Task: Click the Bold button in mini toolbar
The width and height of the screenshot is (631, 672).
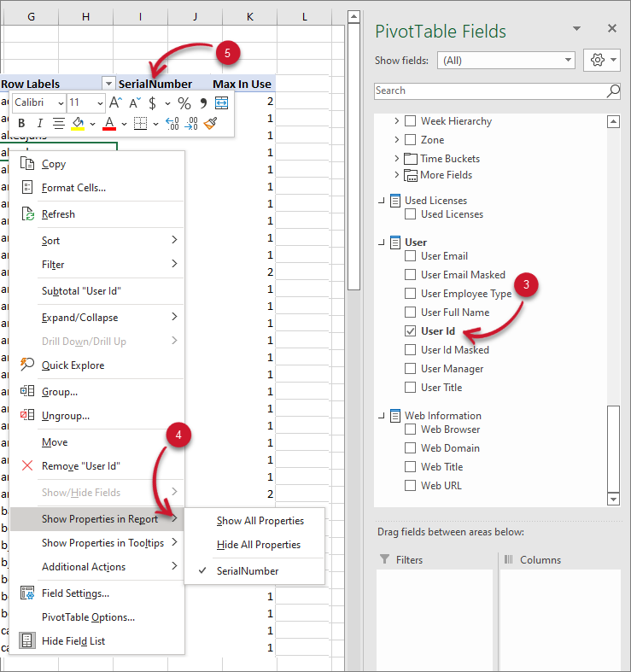Action: [x=21, y=124]
